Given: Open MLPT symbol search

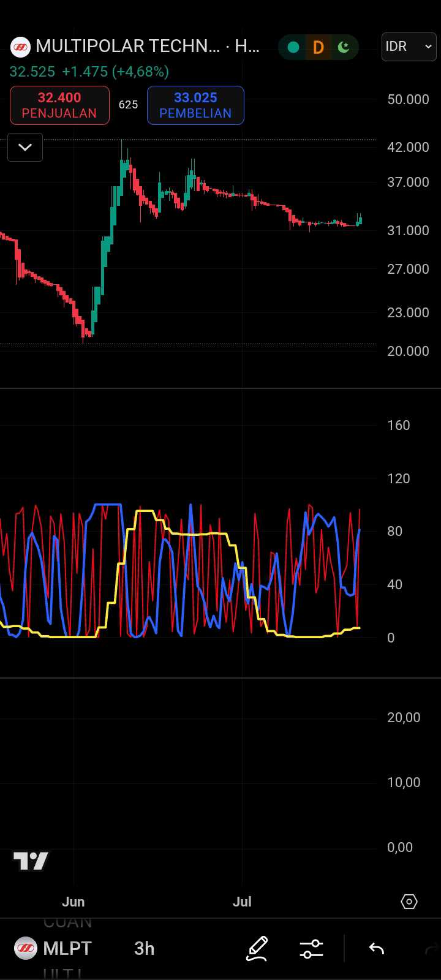Looking at the screenshot, I should coord(67,948).
